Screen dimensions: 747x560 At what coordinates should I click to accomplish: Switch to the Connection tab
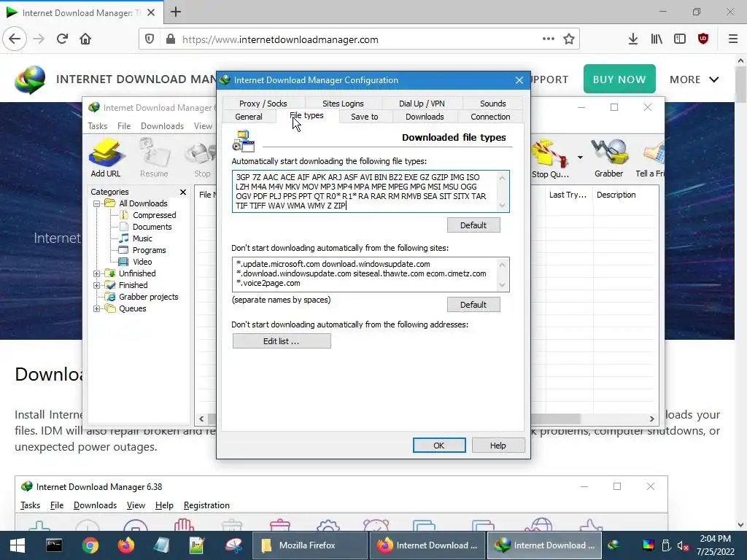[x=490, y=117]
